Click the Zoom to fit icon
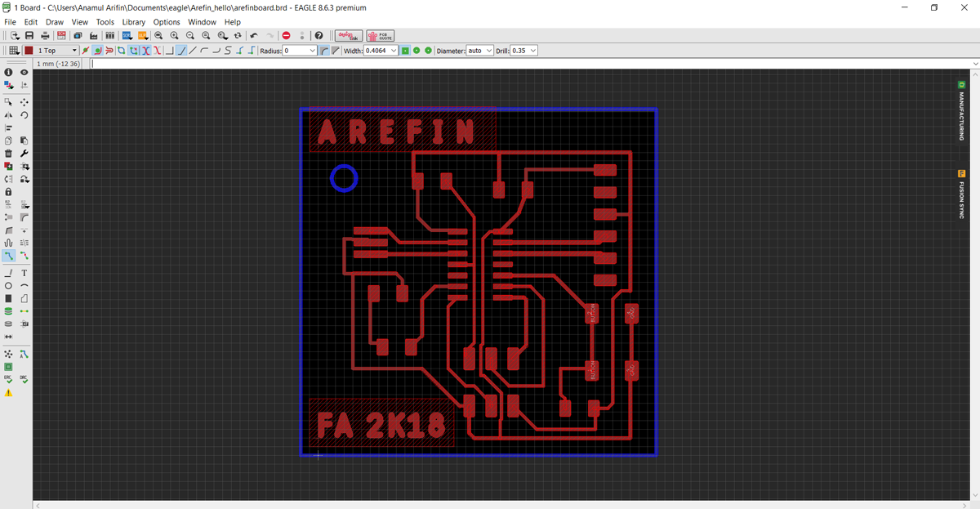The image size is (980, 509). point(158,36)
